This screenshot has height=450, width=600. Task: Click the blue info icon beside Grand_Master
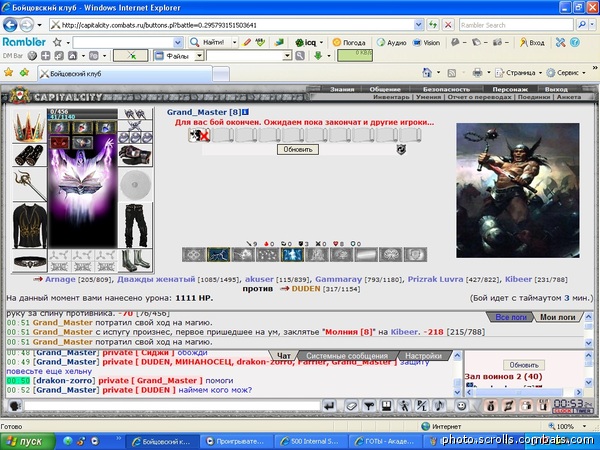click(245, 112)
